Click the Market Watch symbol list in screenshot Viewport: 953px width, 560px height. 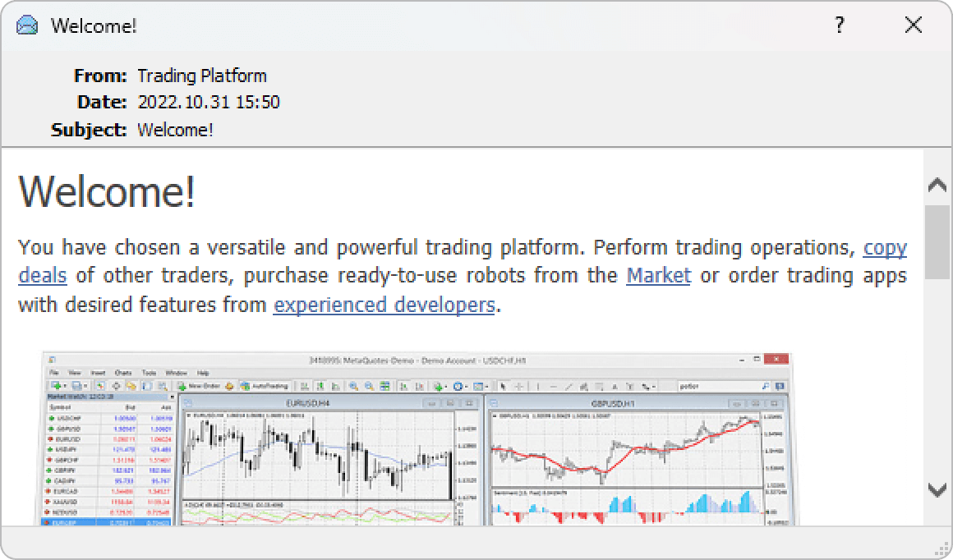coord(107,460)
